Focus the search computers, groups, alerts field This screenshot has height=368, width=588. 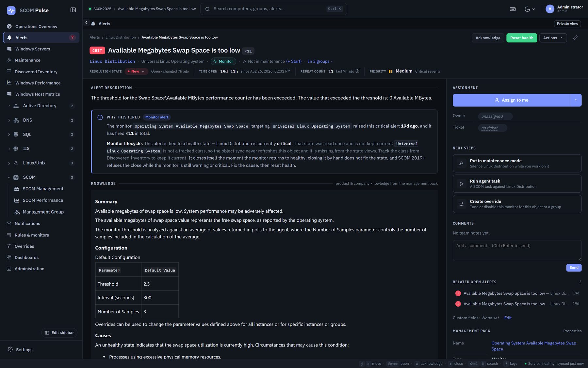pos(273,9)
